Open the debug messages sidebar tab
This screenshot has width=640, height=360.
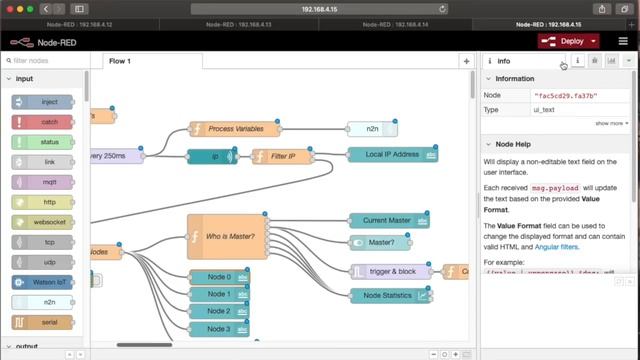click(595, 61)
